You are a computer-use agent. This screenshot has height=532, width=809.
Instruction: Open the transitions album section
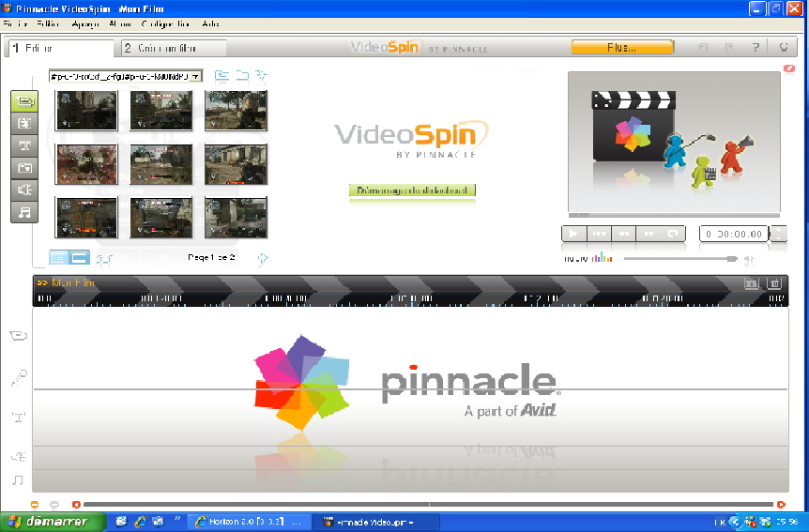(24, 123)
